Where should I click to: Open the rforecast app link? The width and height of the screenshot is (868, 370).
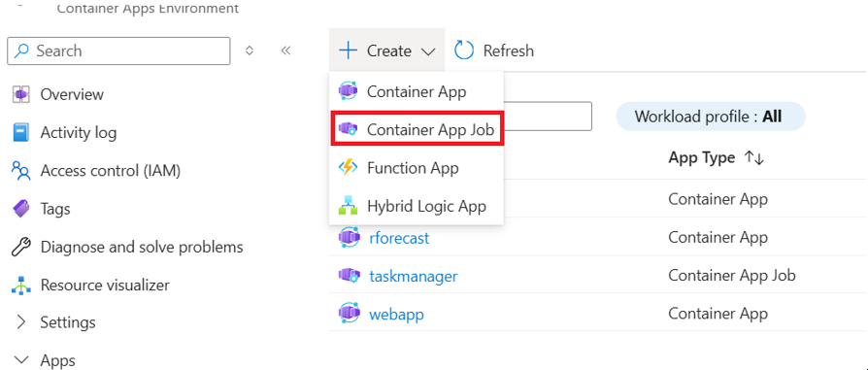[399, 238]
